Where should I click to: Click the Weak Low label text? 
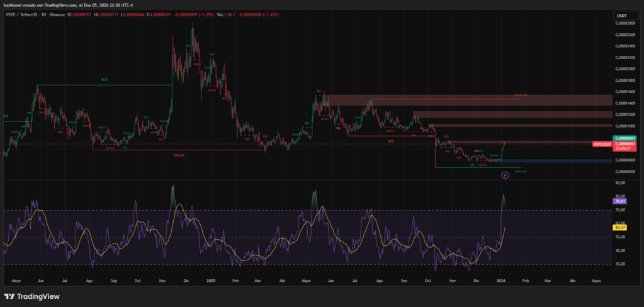click(x=520, y=170)
